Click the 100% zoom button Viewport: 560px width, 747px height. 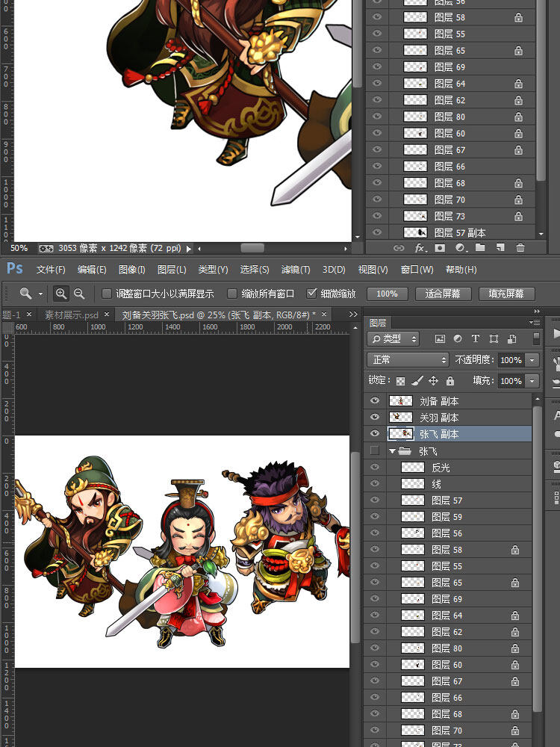[x=387, y=294]
